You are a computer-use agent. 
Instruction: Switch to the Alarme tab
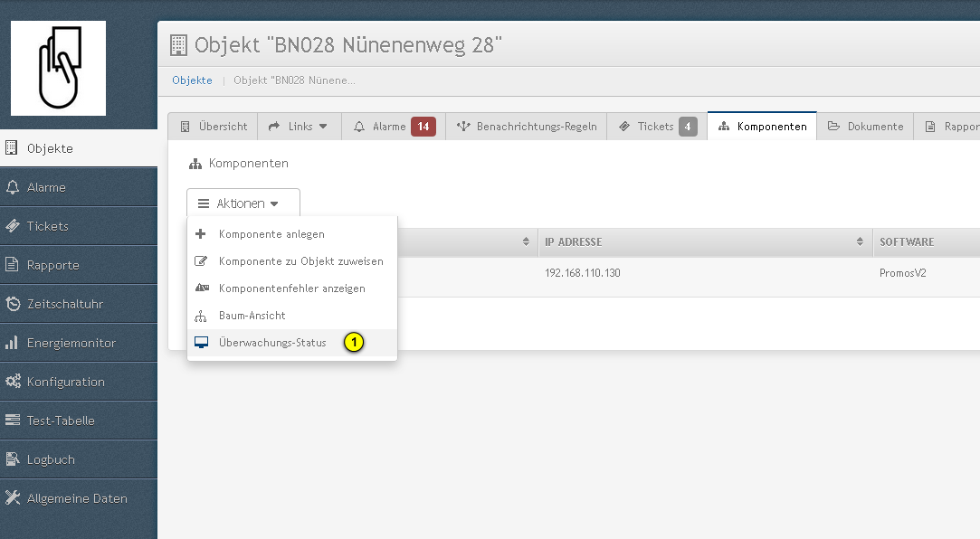coord(394,127)
